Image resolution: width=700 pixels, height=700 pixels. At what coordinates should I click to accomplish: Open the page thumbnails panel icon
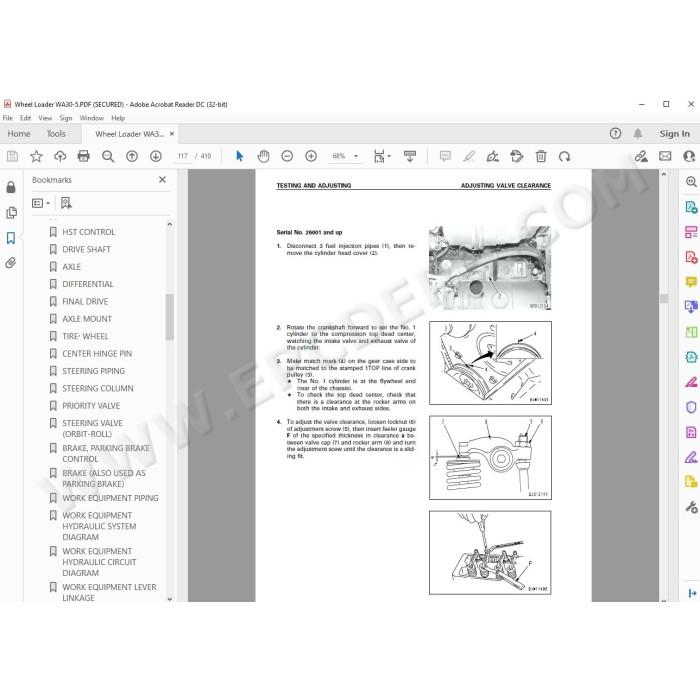point(11,212)
